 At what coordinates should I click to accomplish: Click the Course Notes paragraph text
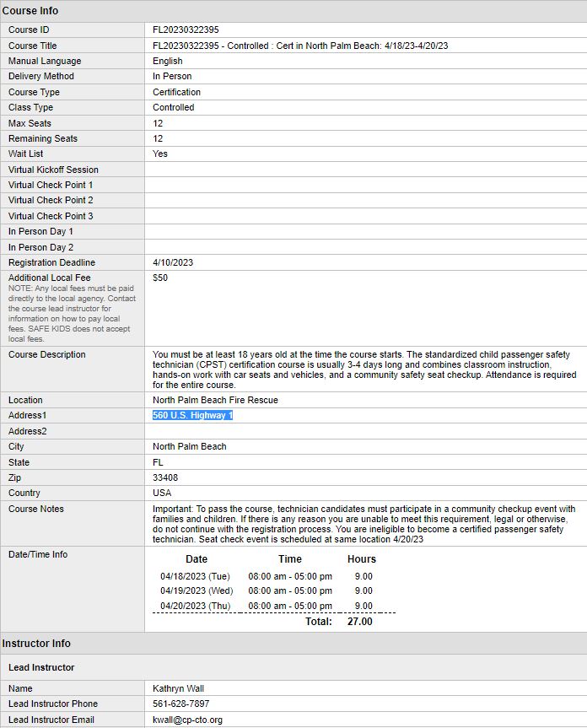tap(364, 524)
